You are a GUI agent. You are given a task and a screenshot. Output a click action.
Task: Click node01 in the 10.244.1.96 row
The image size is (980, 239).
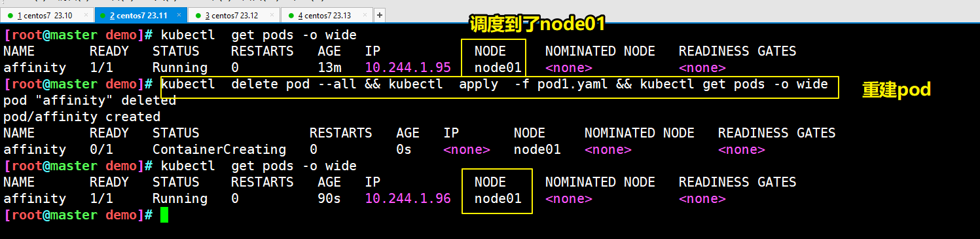click(x=498, y=198)
